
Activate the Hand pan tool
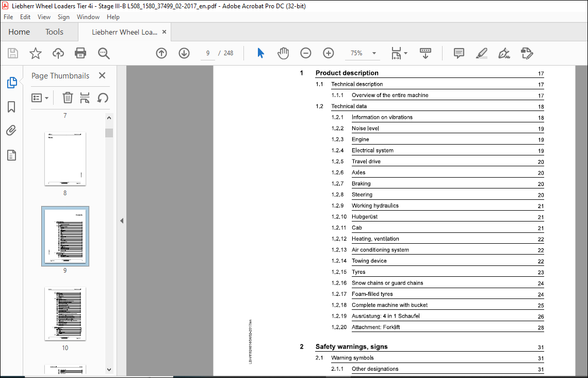[x=283, y=53]
